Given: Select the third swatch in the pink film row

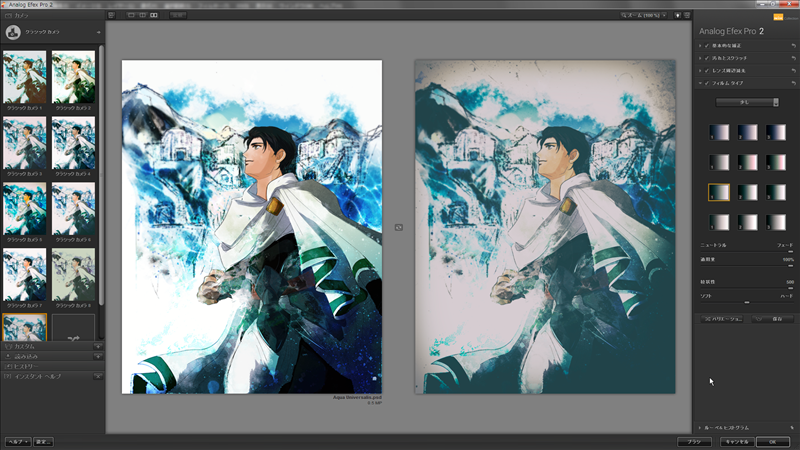Looking at the screenshot, I should pos(776,162).
